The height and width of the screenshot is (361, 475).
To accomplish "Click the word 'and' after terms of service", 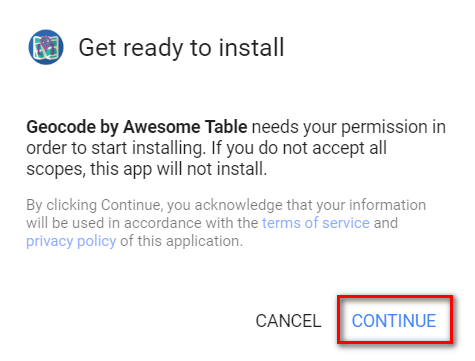I will pos(386,223).
